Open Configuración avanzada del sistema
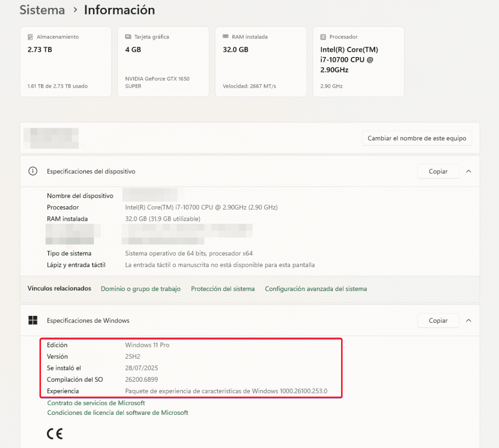Image resolution: width=499 pixels, height=448 pixels. click(316, 289)
